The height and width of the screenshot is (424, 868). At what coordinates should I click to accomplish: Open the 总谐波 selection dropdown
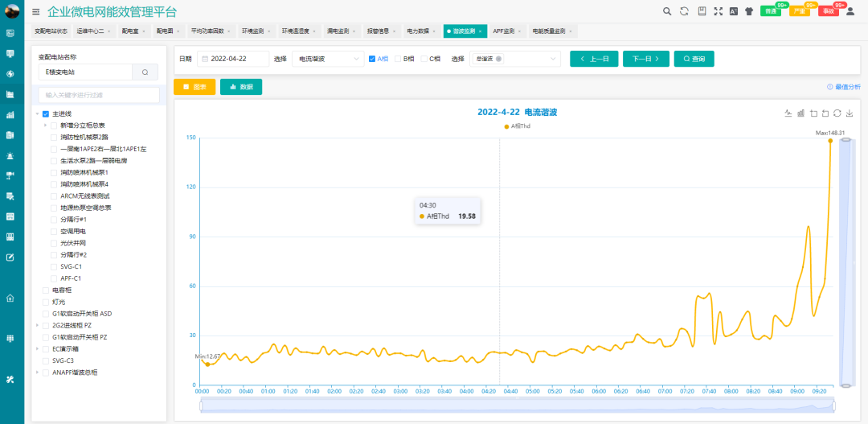click(515, 59)
